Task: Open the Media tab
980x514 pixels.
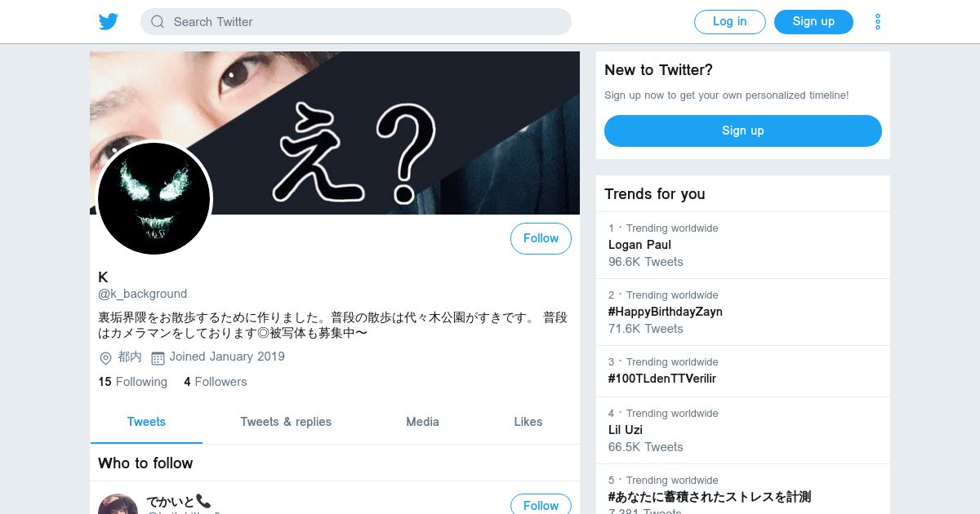Action: coord(422,422)
